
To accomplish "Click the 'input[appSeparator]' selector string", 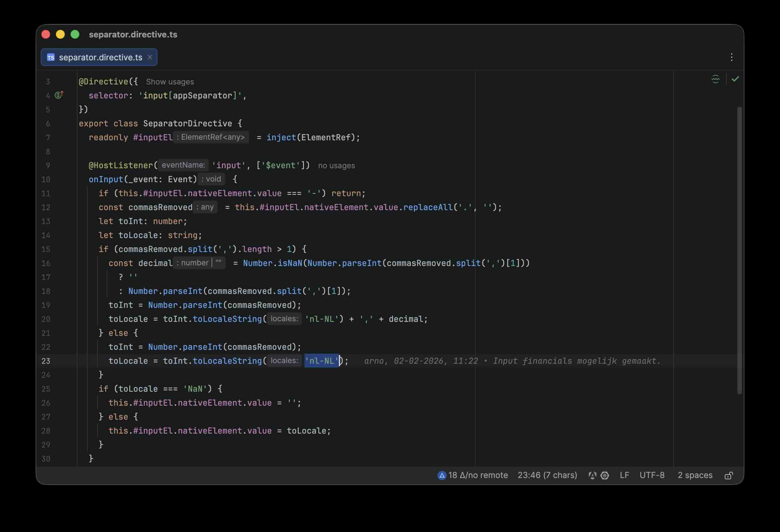I will coord(190,96).
